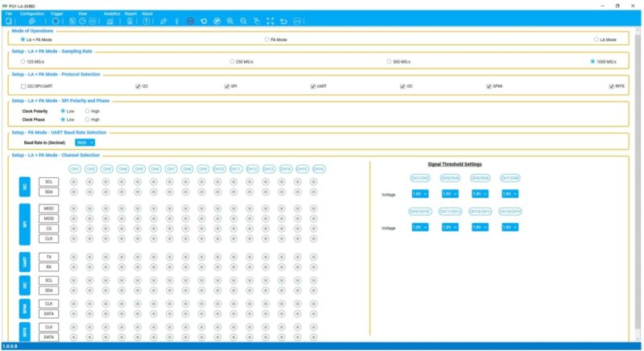Open the Trigger menu
This screenshot has width=644, height=351.
pyautogui.click(x=56, y=14)
